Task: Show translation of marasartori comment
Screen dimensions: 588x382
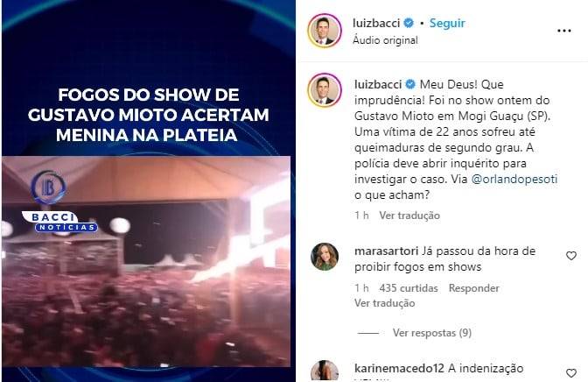Action: click(384, 303)
